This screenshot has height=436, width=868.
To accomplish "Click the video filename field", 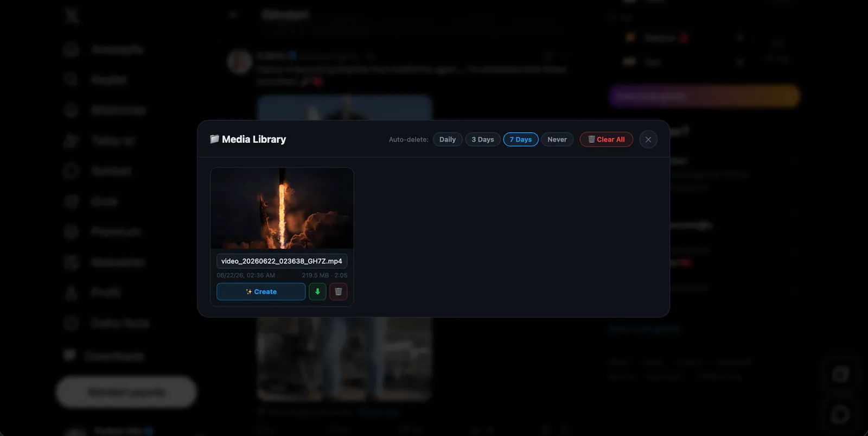I will point(282,261).
